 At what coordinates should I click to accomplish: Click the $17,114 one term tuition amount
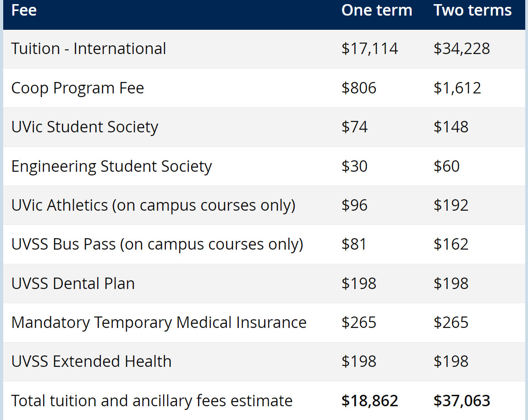click(x=369, y=49)
